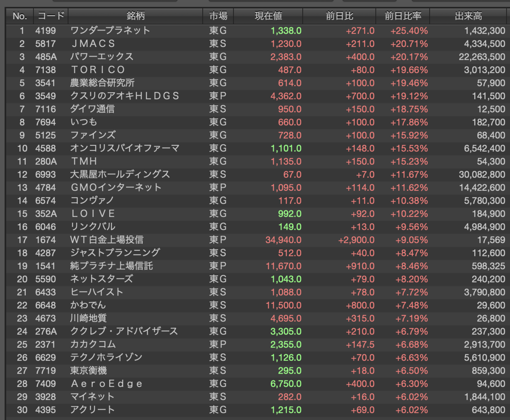Select the ネットスターズ stock name

click(x=102, y=279)
